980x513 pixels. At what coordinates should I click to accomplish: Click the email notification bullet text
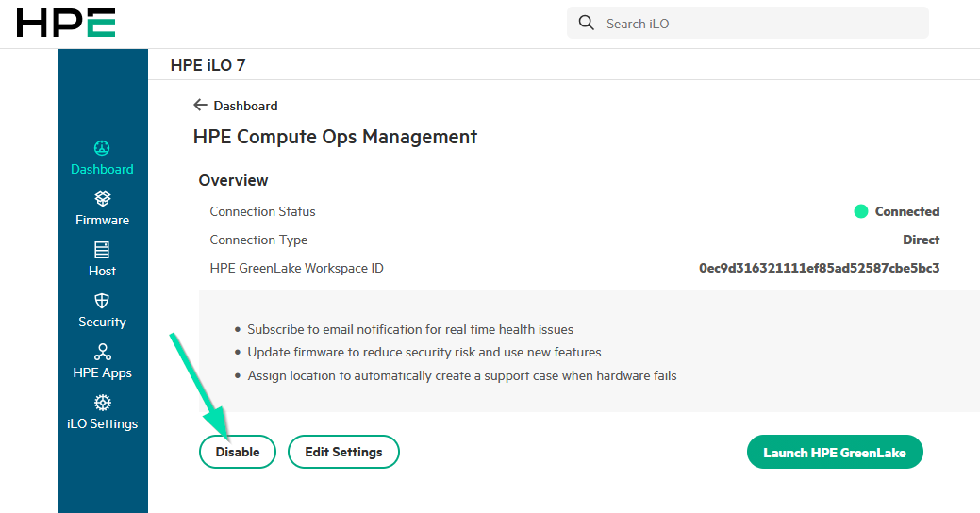(x=410, y=329)
